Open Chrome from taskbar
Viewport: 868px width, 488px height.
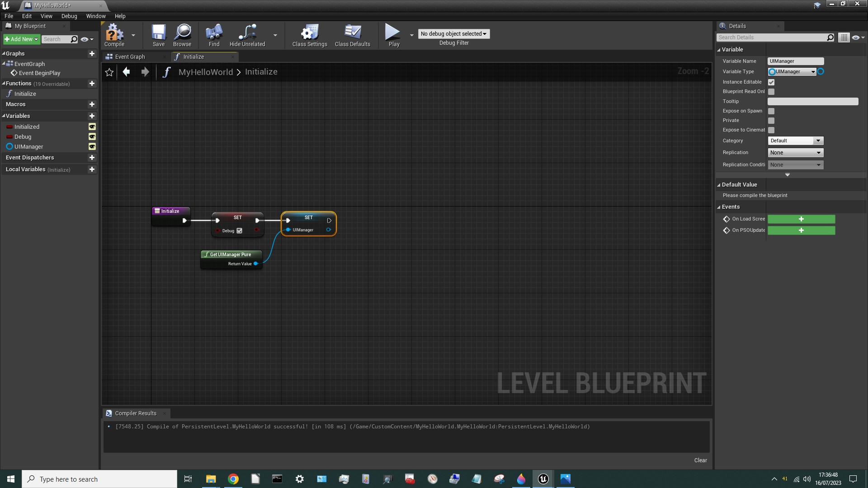coord(233,479)
